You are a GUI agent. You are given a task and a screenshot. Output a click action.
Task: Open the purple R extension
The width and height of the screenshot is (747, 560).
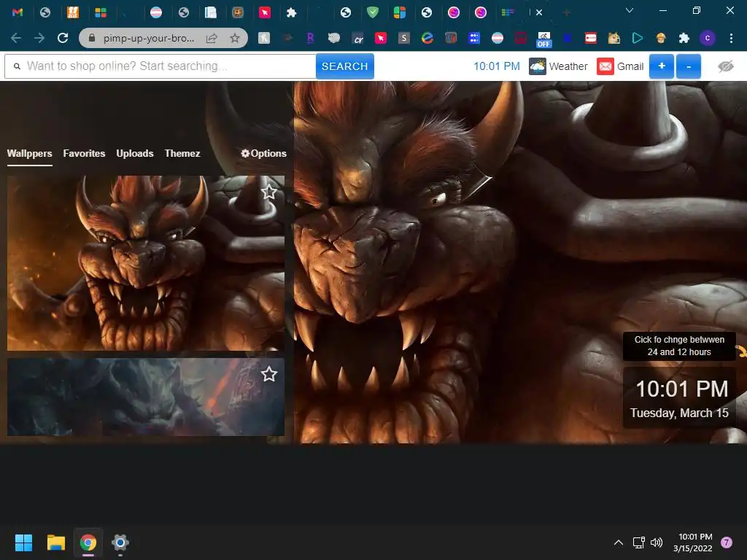point(310,38)
